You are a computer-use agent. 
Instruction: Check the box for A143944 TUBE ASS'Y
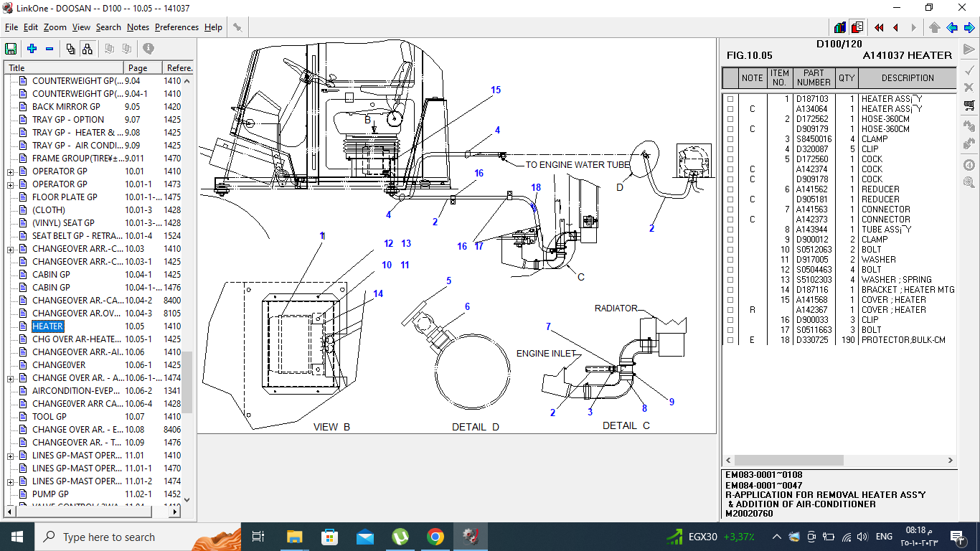click(730, 230)
